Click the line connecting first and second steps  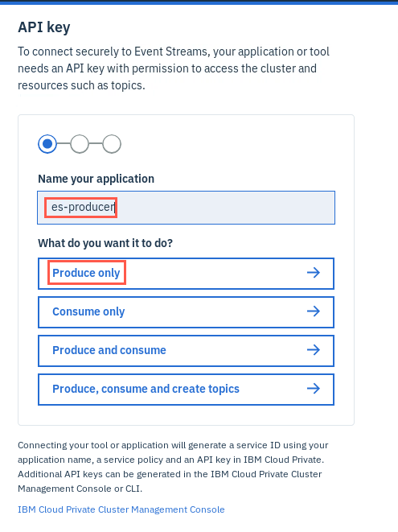coord(64,144)
